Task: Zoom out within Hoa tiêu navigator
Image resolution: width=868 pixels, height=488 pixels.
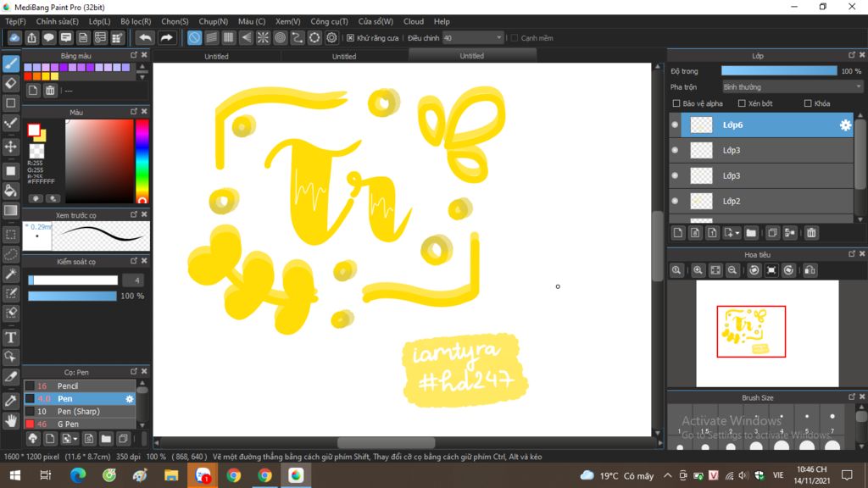Action: 732,270
